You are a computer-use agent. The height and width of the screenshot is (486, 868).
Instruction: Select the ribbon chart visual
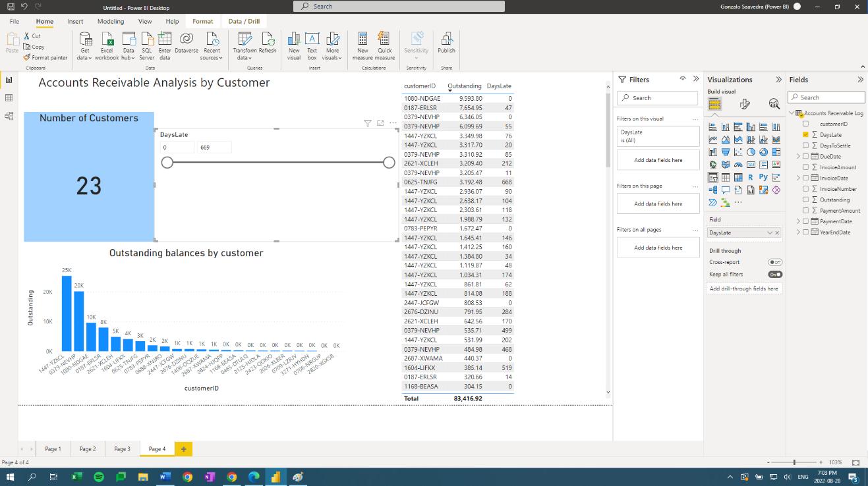776,140
